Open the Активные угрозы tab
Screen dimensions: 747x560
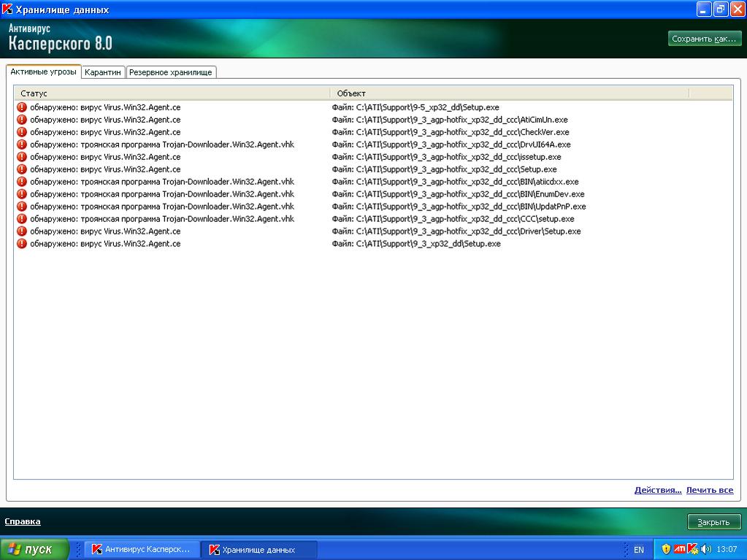(x=43, y=72)
